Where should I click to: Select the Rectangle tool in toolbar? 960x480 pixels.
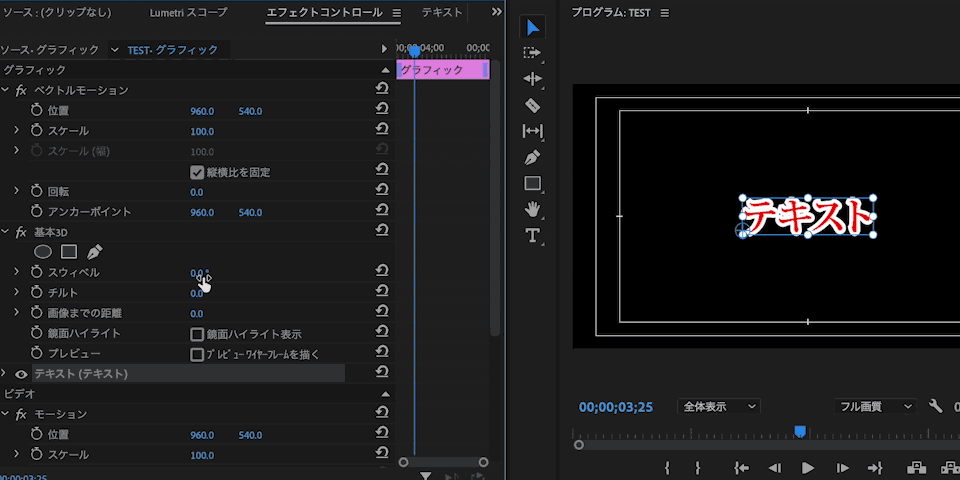[x=532, y=183]
